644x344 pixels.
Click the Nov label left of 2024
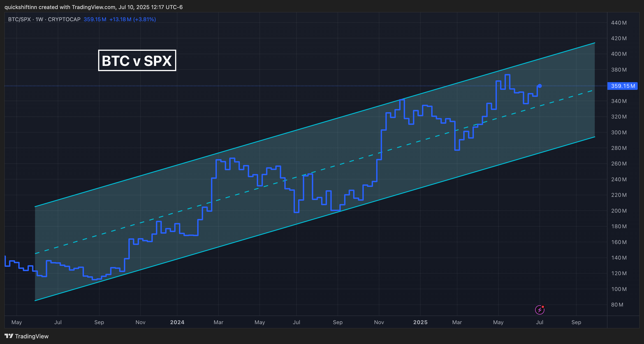point(141,322)
